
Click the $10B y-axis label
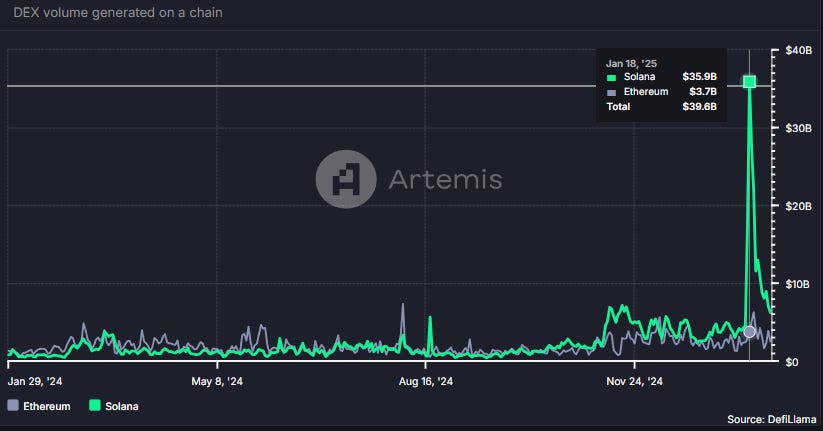[798, 284]
